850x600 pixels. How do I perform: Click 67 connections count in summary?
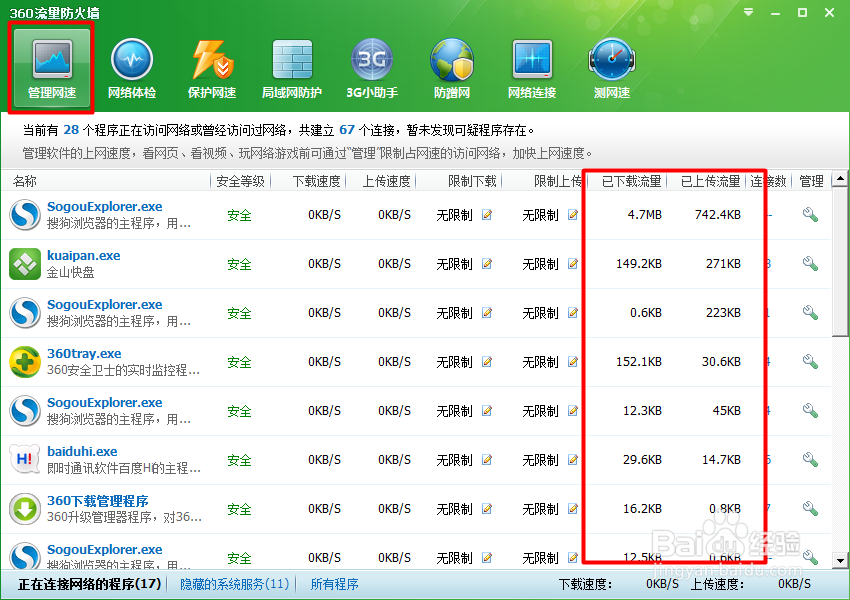click(347, 130)
